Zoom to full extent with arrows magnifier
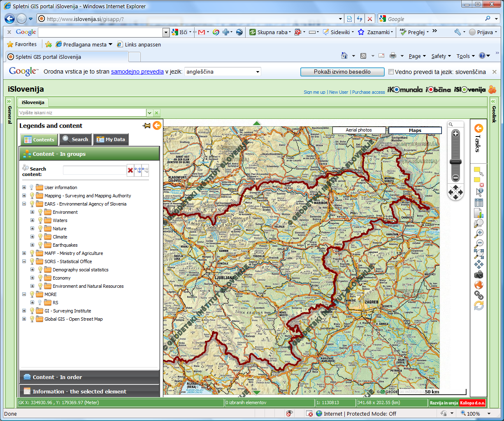 click(478, 254)
